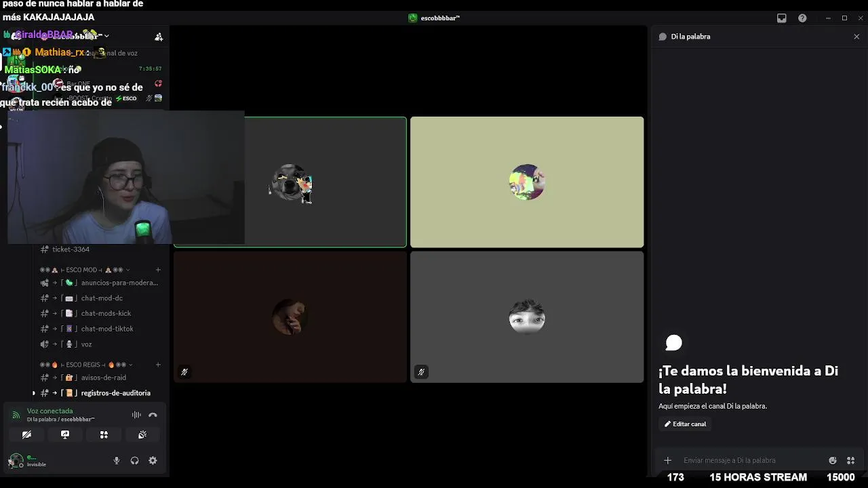
Task: Click own avatar in user panel
Action: click(15, 461)
